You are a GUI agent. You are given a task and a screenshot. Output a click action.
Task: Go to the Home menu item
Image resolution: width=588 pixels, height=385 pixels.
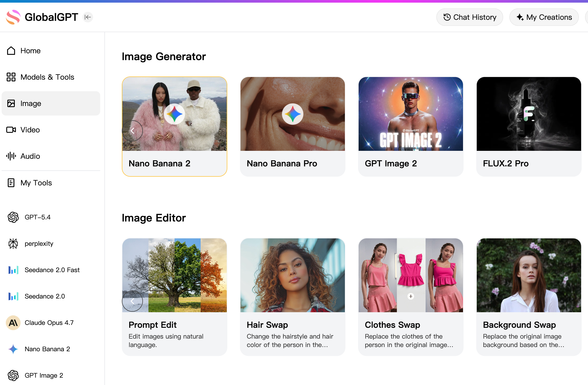pos(30,51)
